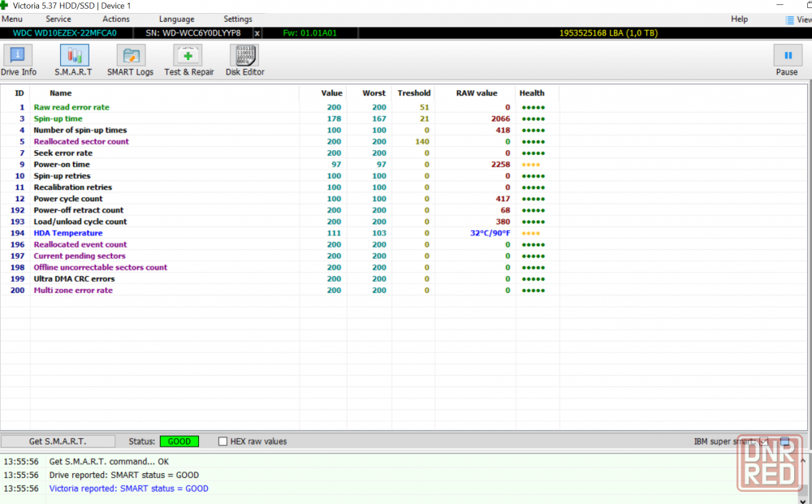Select the Power-on time row
This screenshot has height=504, width=812.
[279, 164]
